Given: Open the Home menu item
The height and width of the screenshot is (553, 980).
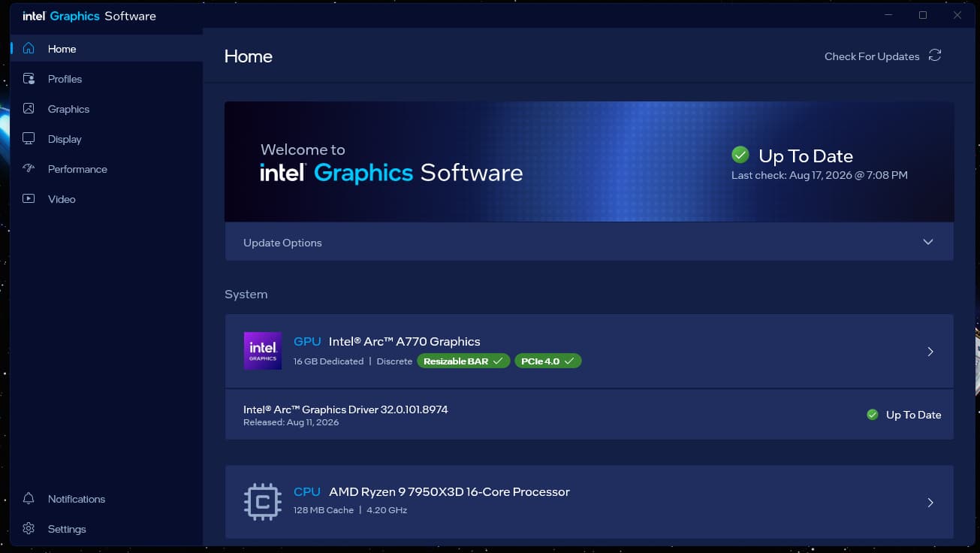Looking at the screenshot, I should pyautogui.click(x=107, y=49).
